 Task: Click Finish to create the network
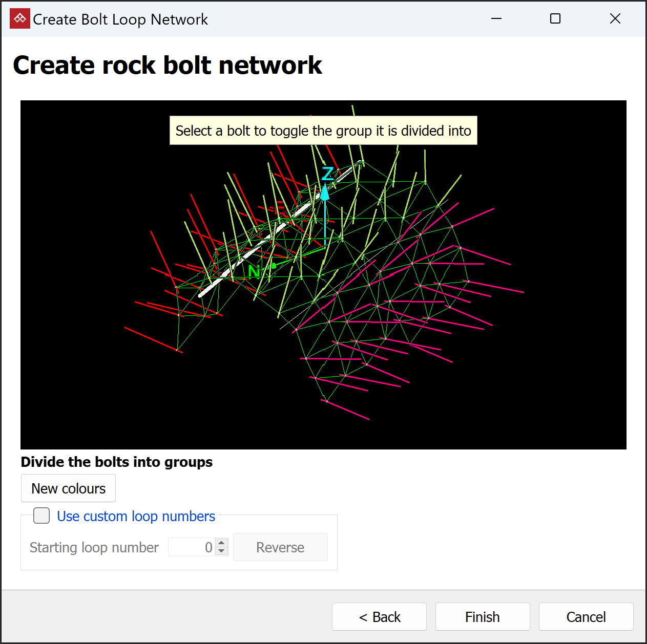(x=483, y=617)
